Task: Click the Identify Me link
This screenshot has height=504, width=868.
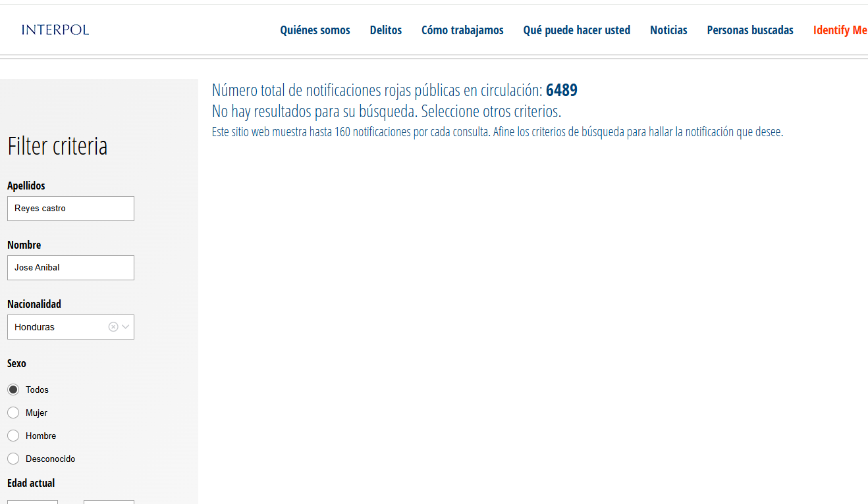Action: (x=840, y=30)
